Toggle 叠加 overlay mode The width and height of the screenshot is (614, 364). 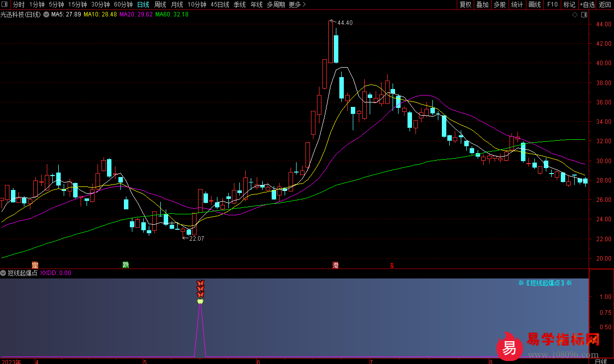[x=482, y=4]
